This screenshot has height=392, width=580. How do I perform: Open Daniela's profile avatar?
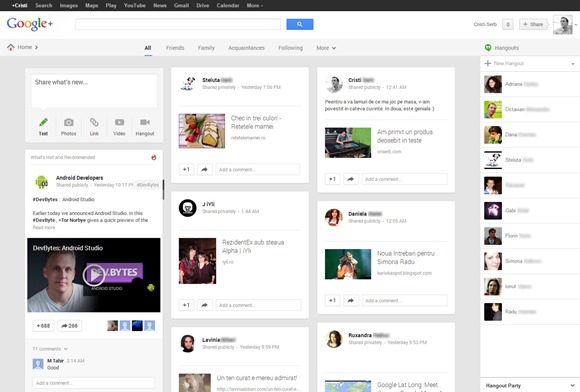point(334,217)
